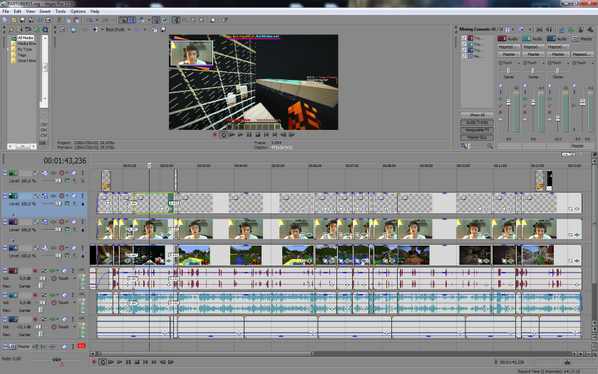Undo the last action in main toolbar
Screen dimensions: 598x374
click(89, 20)
